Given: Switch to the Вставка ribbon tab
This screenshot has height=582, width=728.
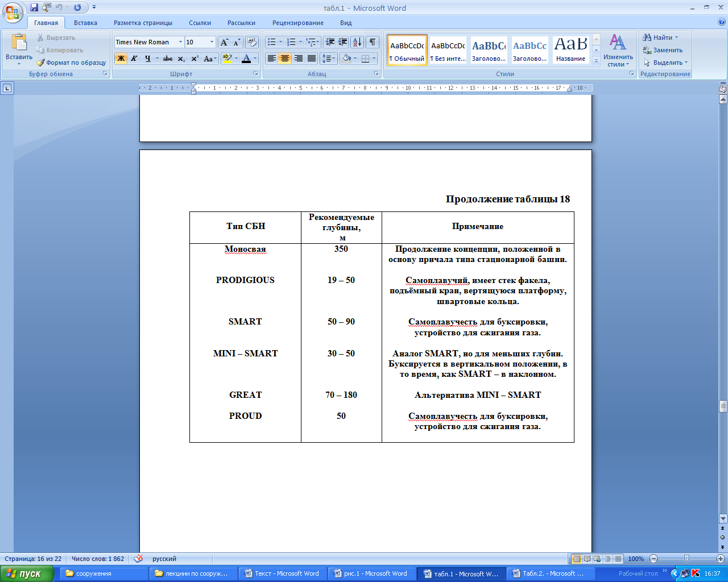Looking at the screenshot, I should tap(85, 23).
